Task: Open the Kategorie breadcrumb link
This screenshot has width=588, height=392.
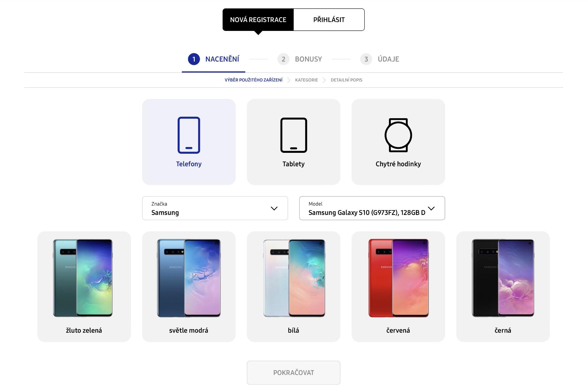Action: tap(307, 80)
